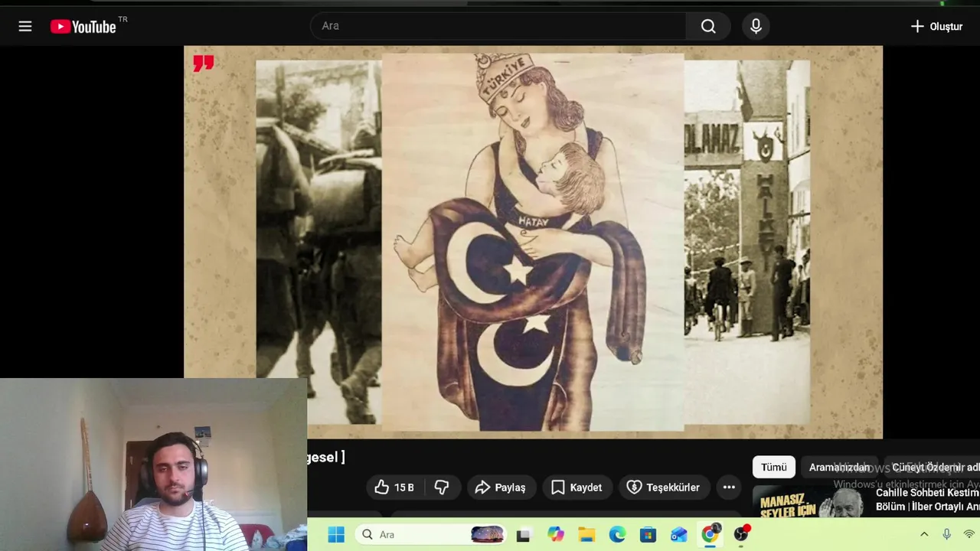Open Outlook mail app in taskbar
980x551 pixels.
click(x=679, y=534)
